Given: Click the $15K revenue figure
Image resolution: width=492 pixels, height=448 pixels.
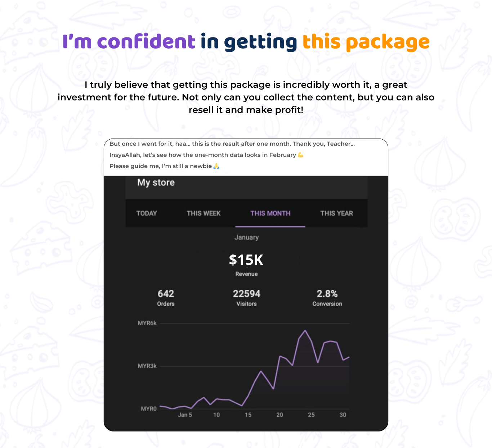Looking at the screenshot, I should tap(246, 260).
